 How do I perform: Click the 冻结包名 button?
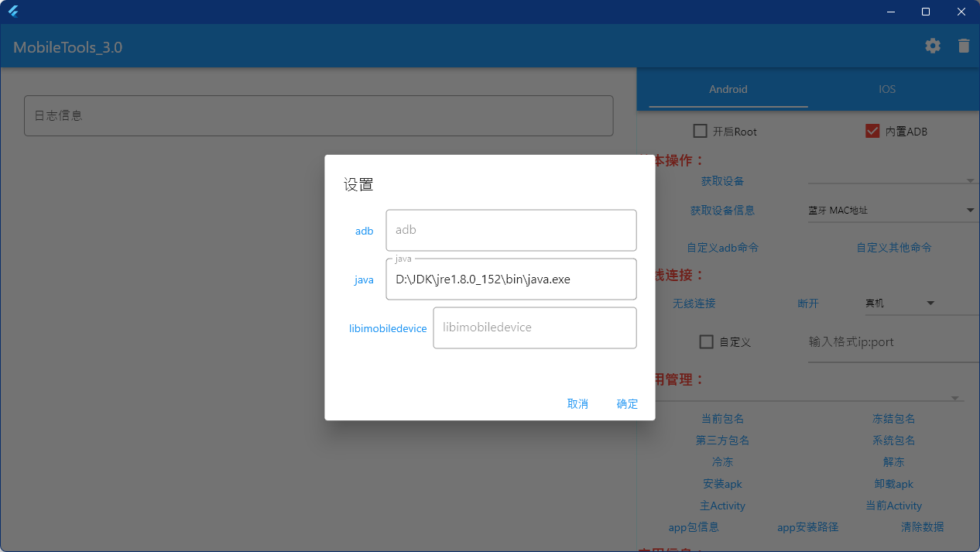point(894,419)
